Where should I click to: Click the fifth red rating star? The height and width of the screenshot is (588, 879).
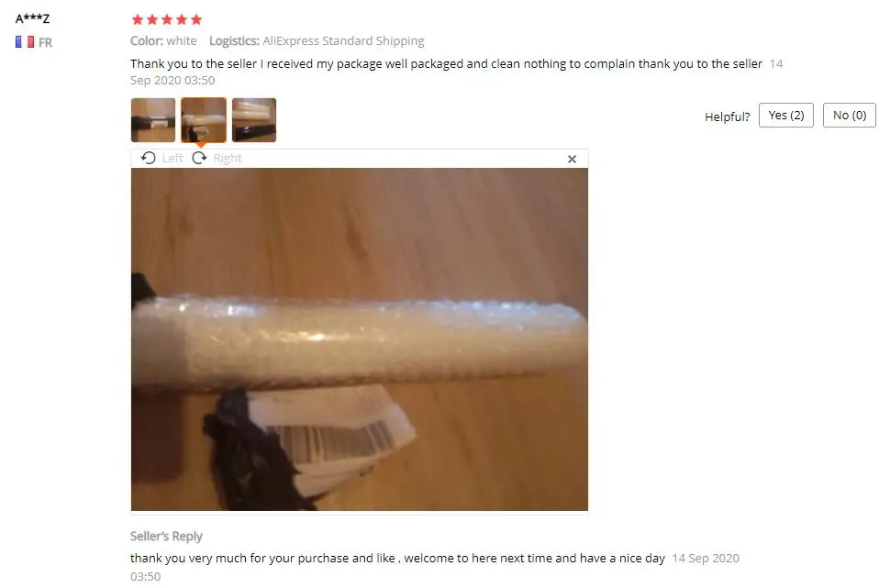click(196, 19)
